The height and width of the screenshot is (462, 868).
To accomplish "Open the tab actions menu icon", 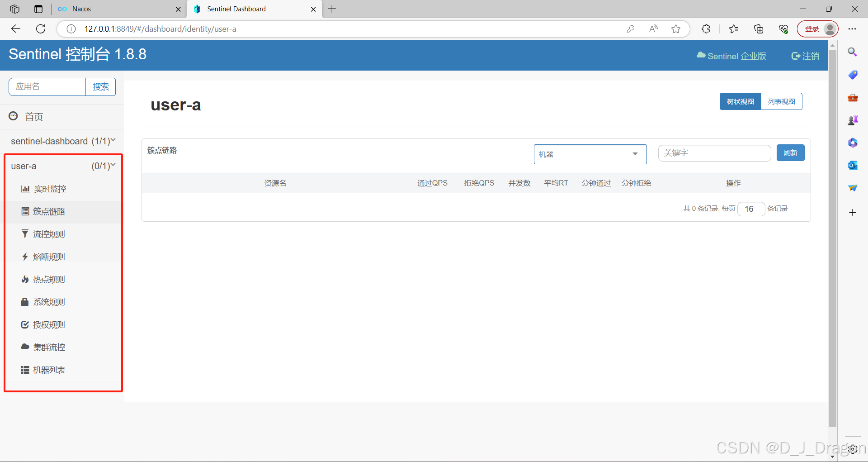I will click(38, 9).
